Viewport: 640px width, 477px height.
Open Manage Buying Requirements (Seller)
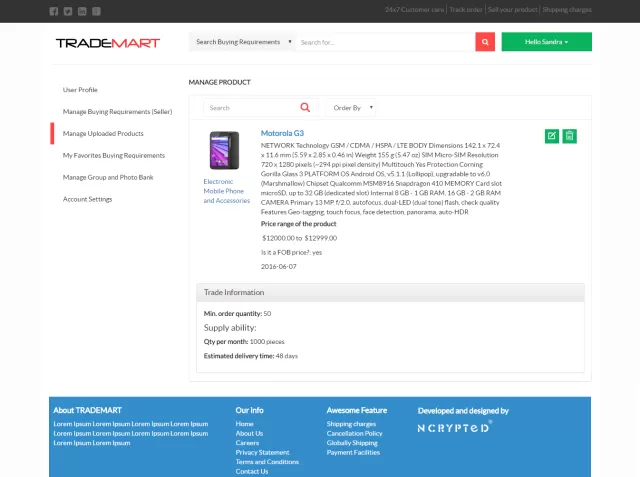click(x=118, y=111)
